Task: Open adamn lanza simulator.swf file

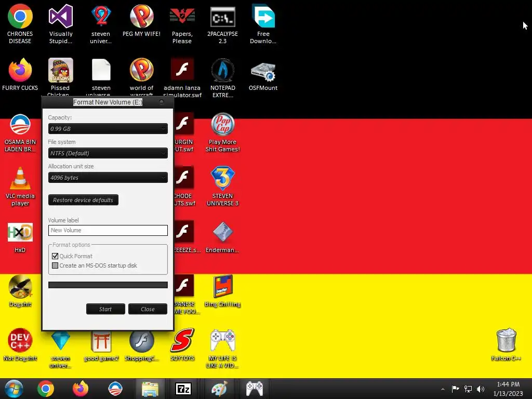Action: [x=182, y=77]
